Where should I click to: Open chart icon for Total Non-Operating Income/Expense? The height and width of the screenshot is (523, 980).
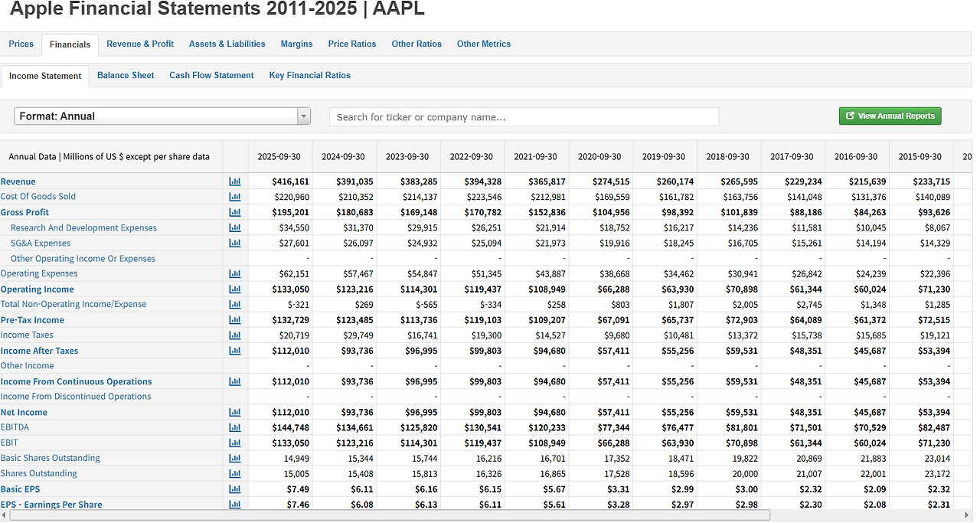pos(235,304)
